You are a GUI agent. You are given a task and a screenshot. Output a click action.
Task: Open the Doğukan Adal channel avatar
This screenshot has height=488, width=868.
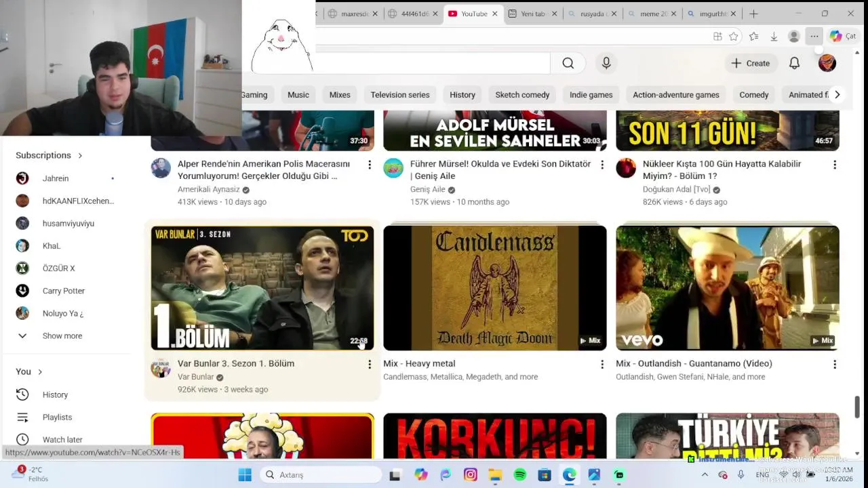[x=626, y=168]
